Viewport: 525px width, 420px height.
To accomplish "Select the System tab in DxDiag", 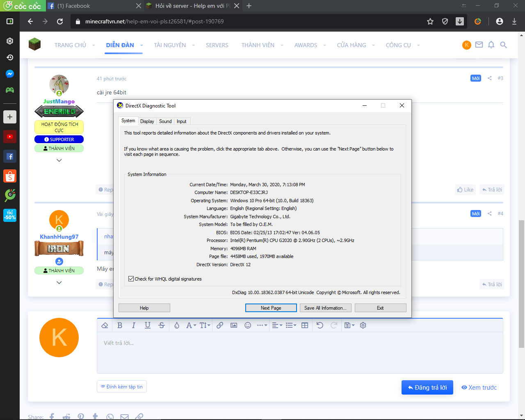I will tap(128, 121).
